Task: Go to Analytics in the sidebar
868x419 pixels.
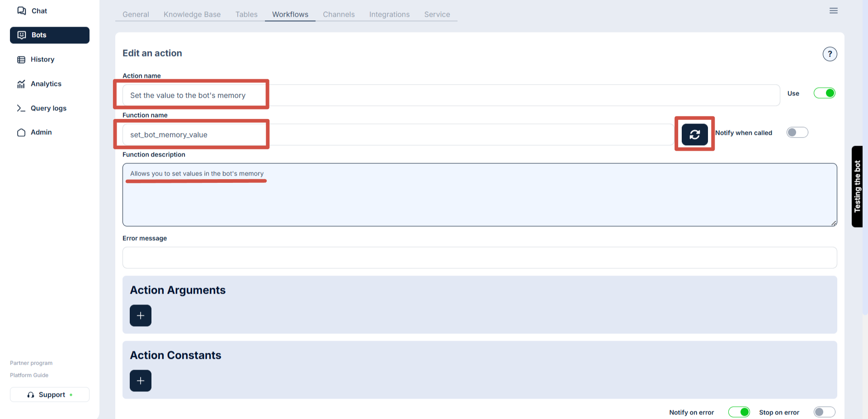Action: pos(46,84)
